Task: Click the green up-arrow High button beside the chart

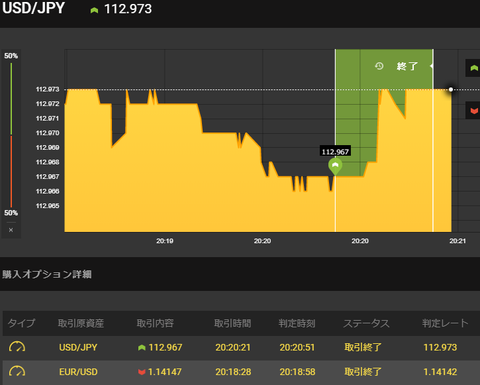Action: (473, 68)
